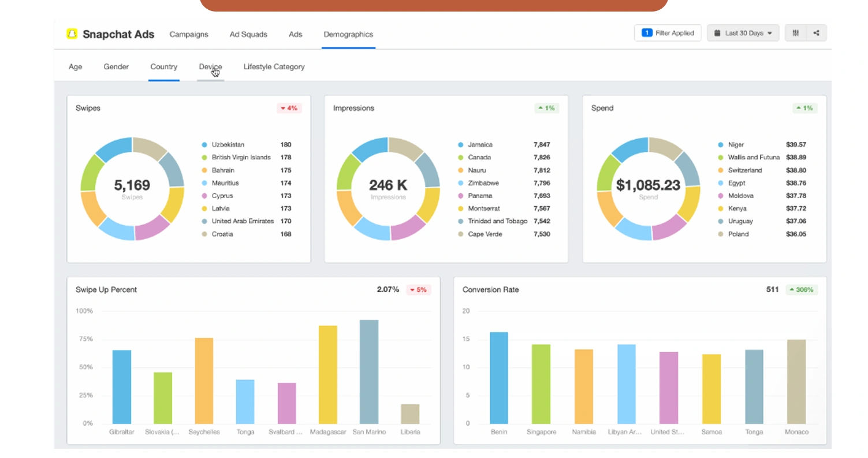The height and width of the screenshot is (458, 868).
Task: Click the green 306% badge on Conversion Rate
Action: coord(802,289)
